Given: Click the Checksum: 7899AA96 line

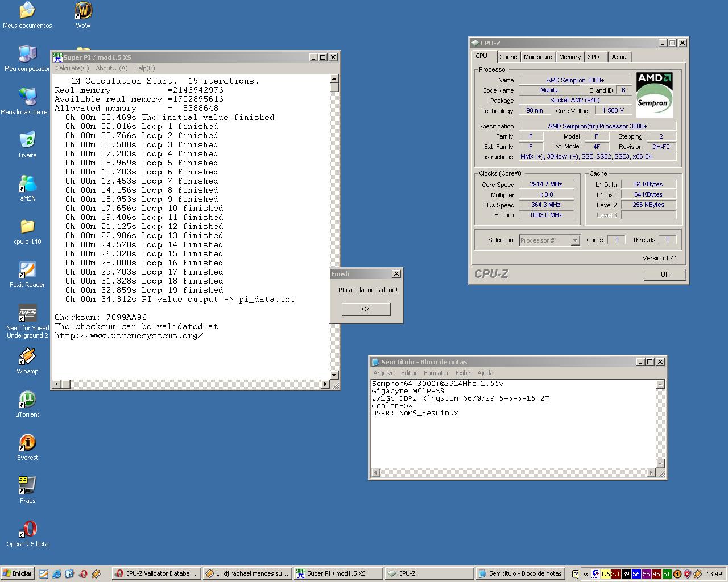Looking at the screenshot, I should click(101, 317).
